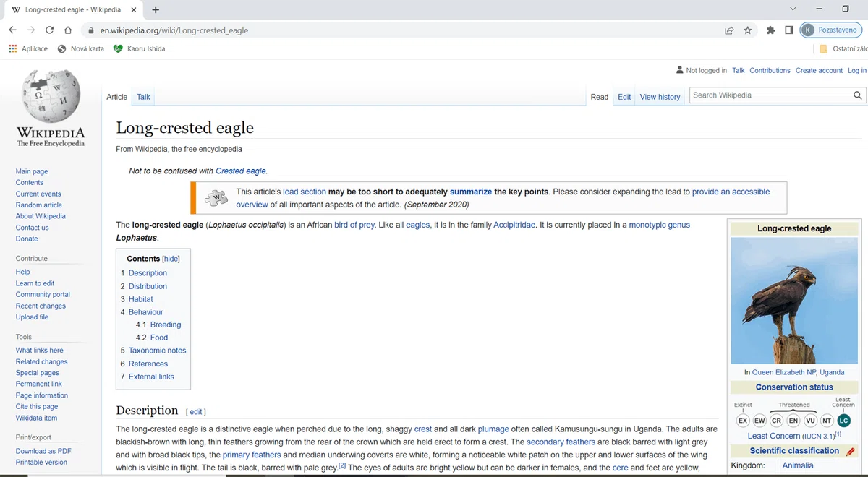Click edit link beside Description heading

point(196,412)
